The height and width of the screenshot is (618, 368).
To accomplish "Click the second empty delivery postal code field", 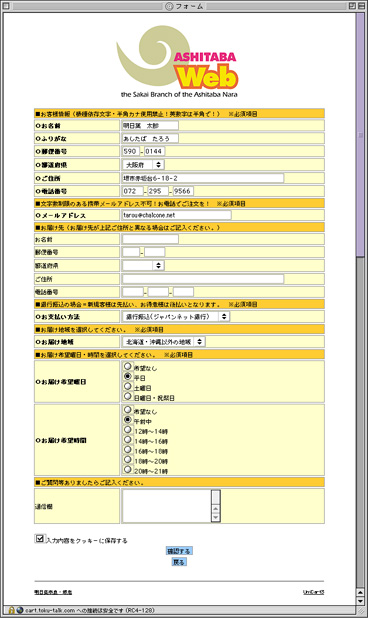I will [154, 252].
